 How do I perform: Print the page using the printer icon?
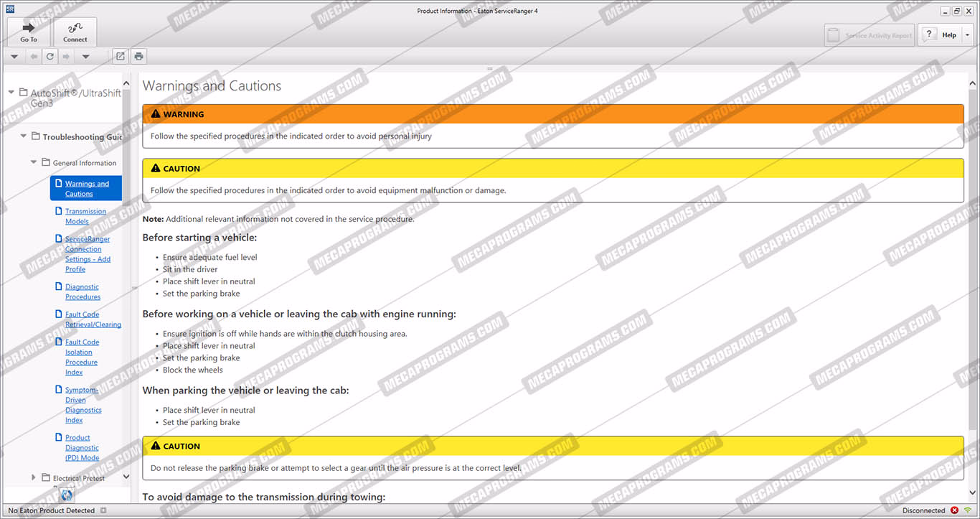[x=138, y=57]
